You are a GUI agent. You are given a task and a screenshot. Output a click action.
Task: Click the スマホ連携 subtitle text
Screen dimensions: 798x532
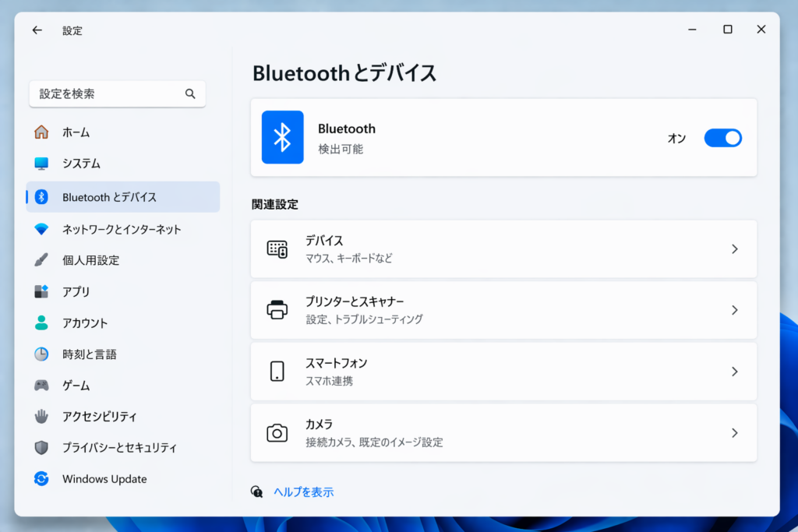click(329, 381)
